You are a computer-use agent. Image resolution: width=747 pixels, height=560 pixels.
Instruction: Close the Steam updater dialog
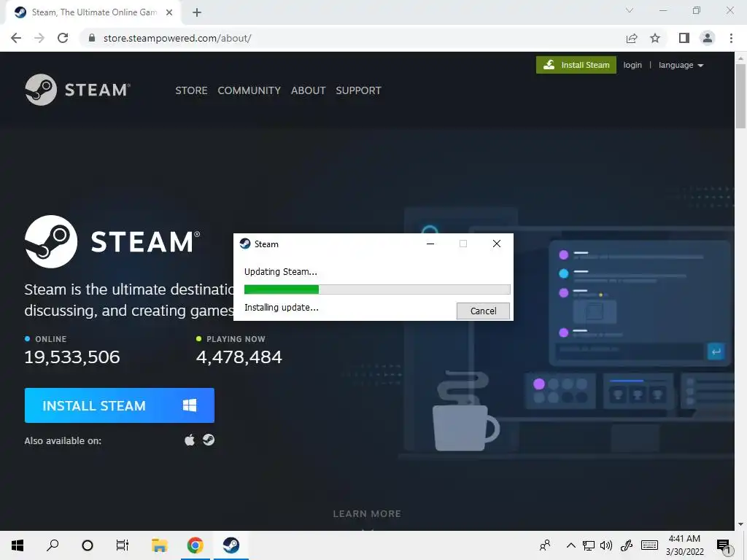pyautogui.click(x=496, y=244)
